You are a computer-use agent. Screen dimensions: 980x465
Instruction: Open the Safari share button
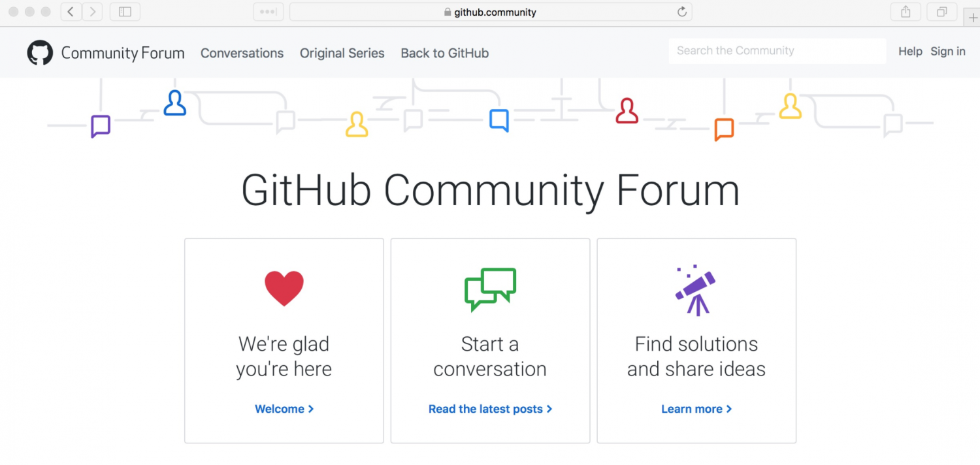906,12
